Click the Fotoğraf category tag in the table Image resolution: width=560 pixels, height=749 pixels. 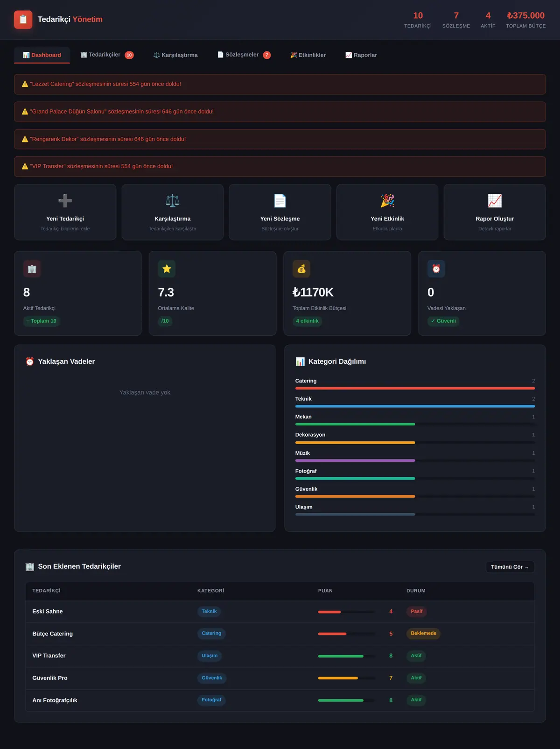pos(211,700)
